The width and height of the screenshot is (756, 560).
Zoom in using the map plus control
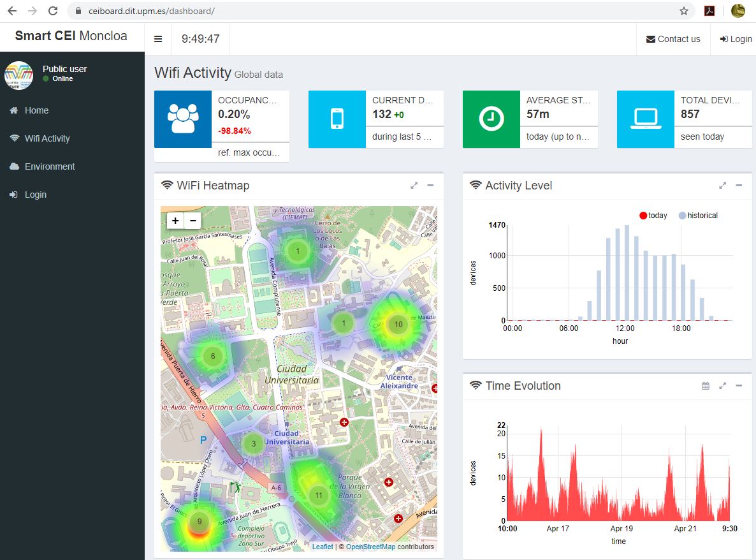[x=175, y=219]
